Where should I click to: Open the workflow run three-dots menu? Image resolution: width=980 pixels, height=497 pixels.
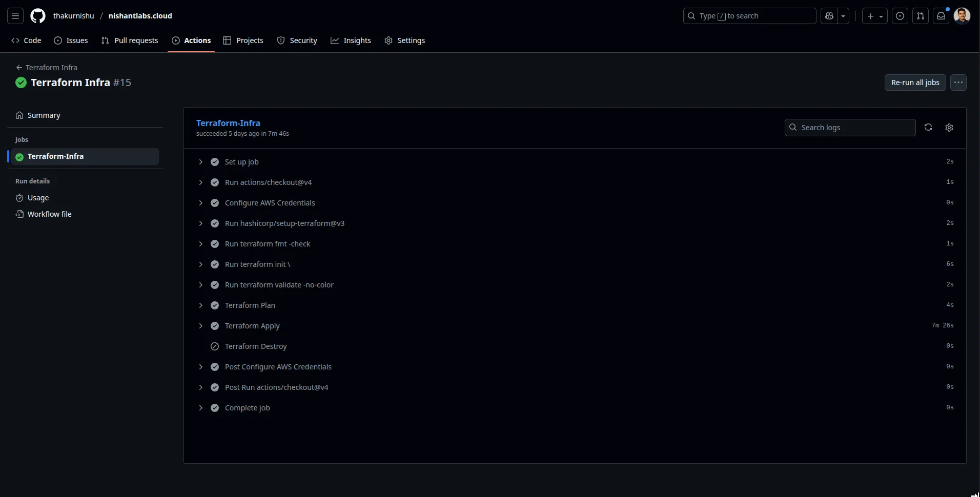(x=958, y=82)
